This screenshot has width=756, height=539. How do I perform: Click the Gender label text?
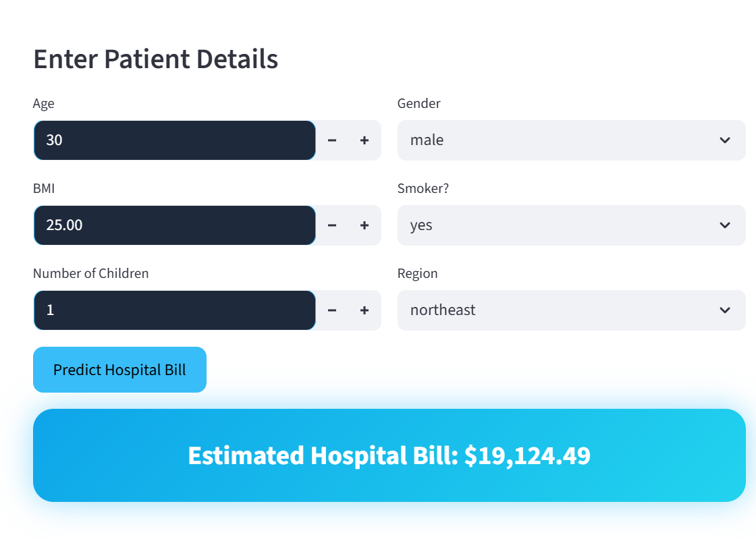419,104
